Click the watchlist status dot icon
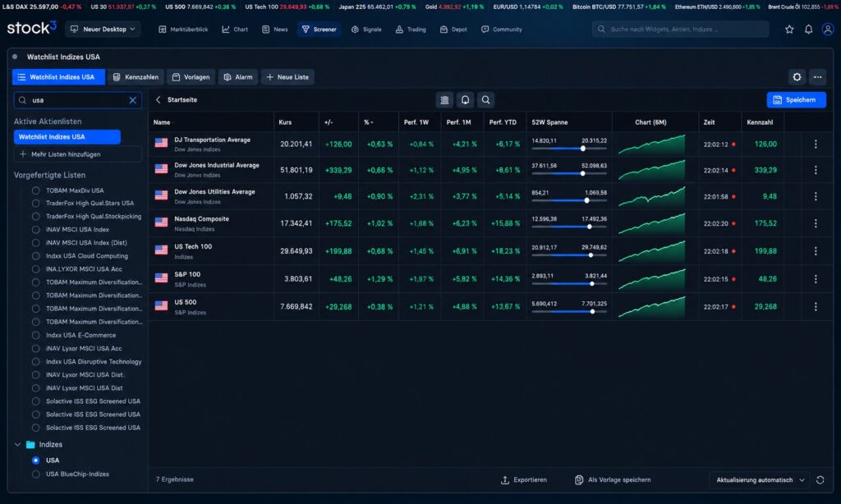841x504 pixels. (x=15, y=57)
